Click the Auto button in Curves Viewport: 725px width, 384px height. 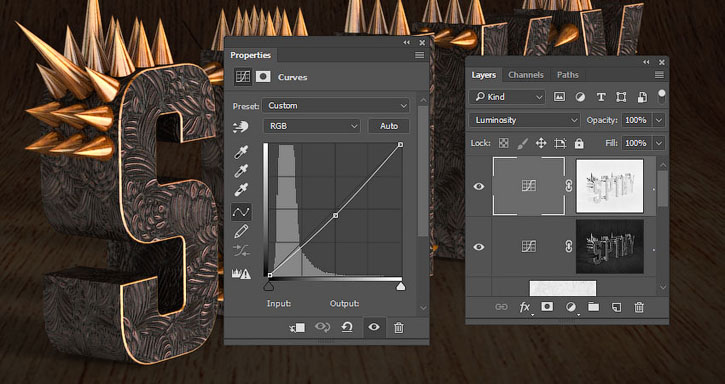click(389, 126)
